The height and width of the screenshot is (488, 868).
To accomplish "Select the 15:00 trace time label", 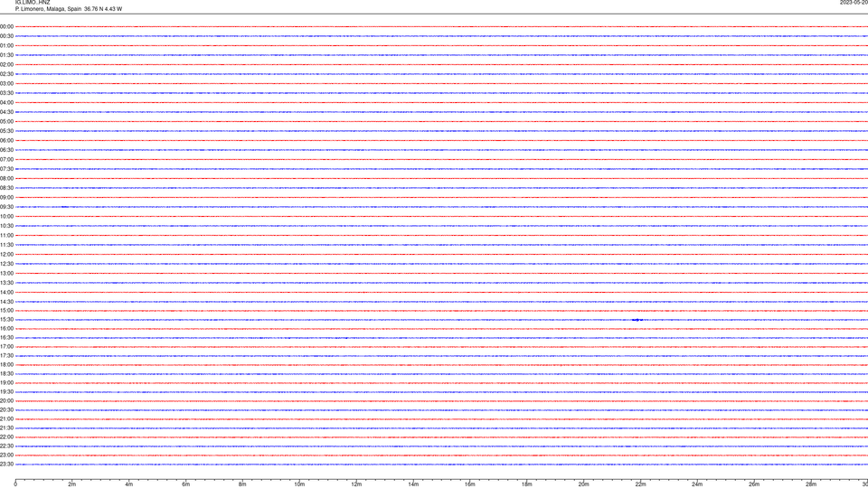I will point(6,311).
